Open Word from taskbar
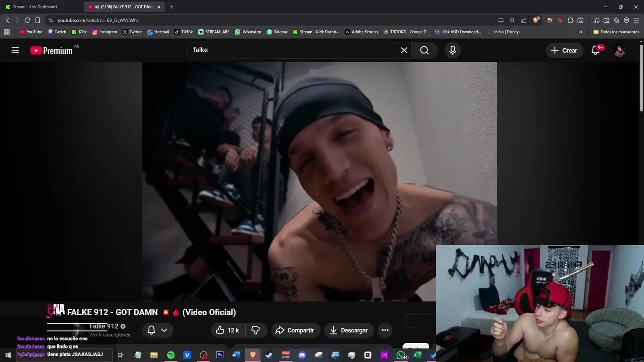The height and width of the screenshot is (362, 644). (236, 355)
